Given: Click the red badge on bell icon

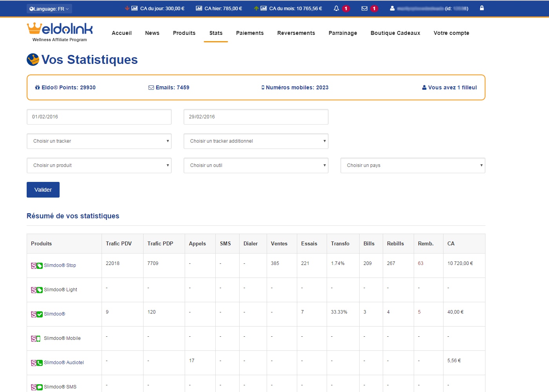Looking at the screenshot, I should click(x=346, y=9).
